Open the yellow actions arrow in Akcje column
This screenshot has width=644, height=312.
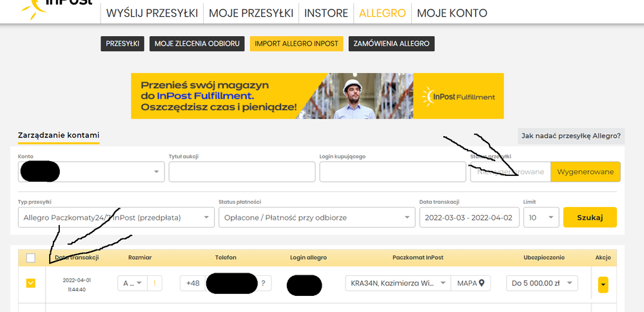603,284
